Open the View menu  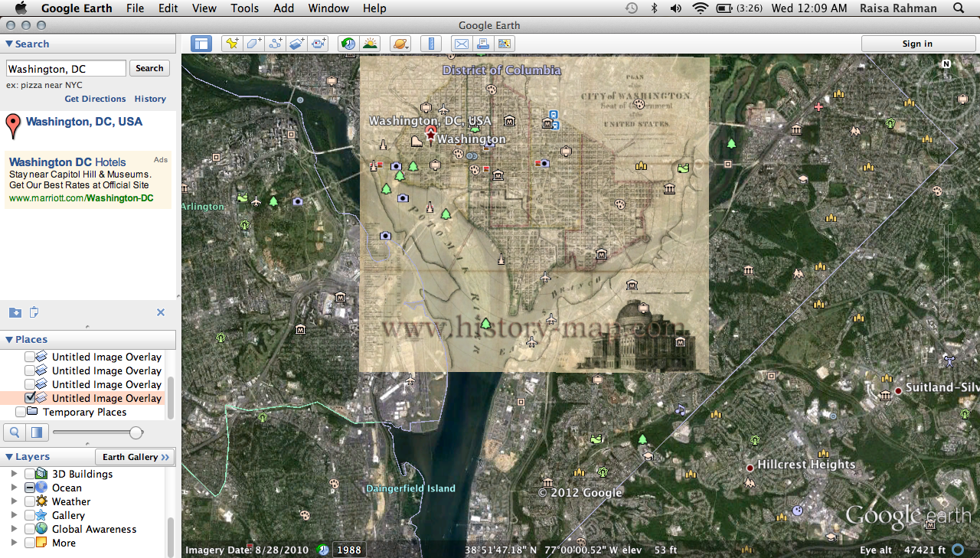point(204,8)
